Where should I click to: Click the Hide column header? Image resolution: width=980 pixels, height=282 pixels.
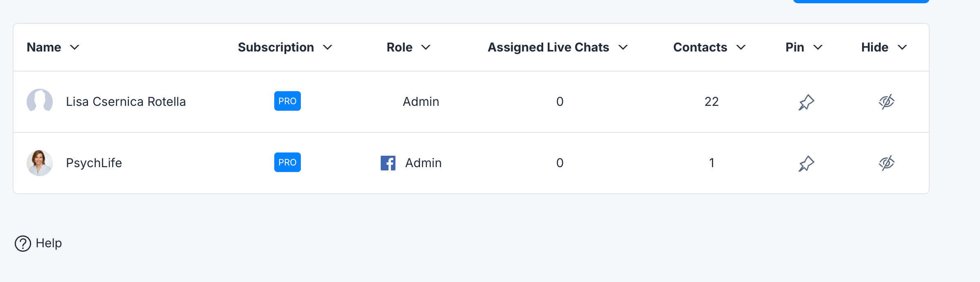[x=875, y=47]
